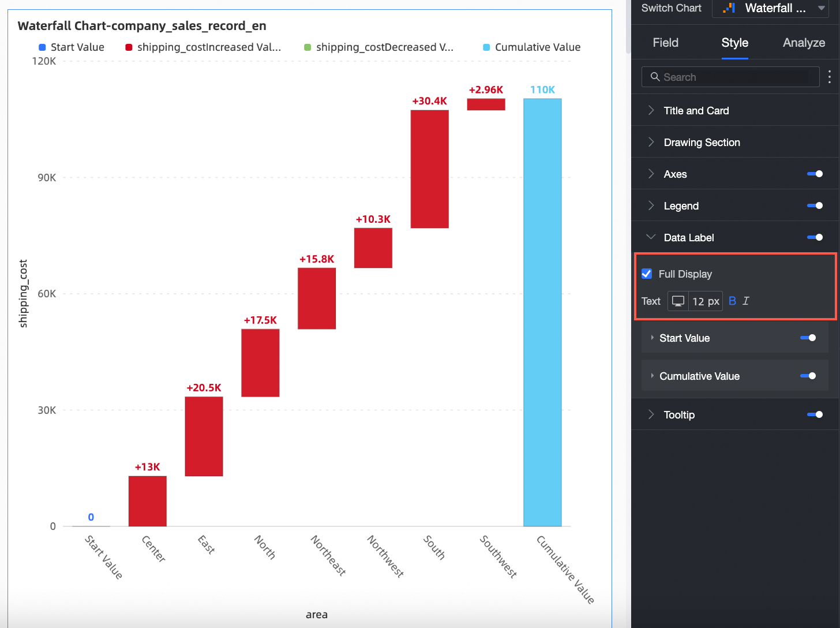Click the '+2.96K' data label

tap(486, 90)
